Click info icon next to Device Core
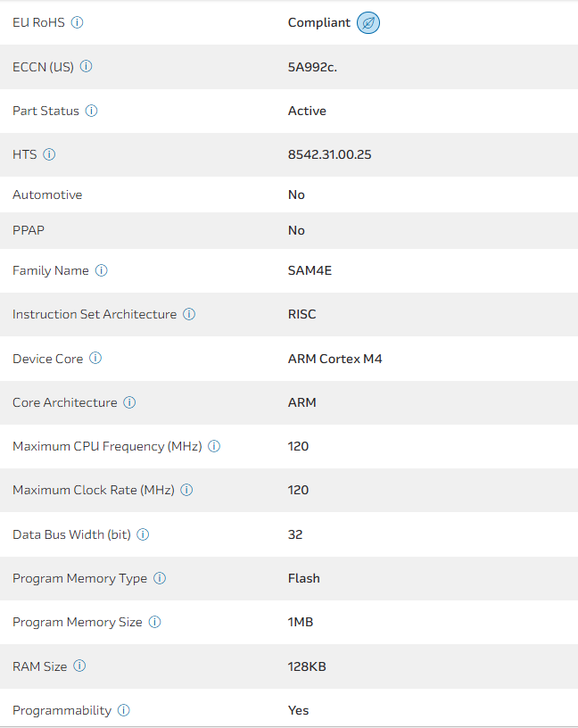This screenshot has height=728, width=578. [95, 359]
